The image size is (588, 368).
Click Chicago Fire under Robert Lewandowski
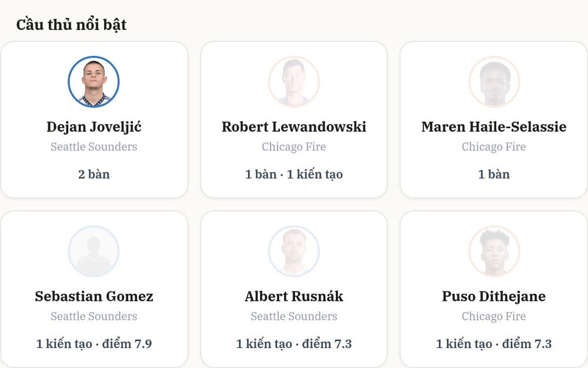tap(294, 147)
